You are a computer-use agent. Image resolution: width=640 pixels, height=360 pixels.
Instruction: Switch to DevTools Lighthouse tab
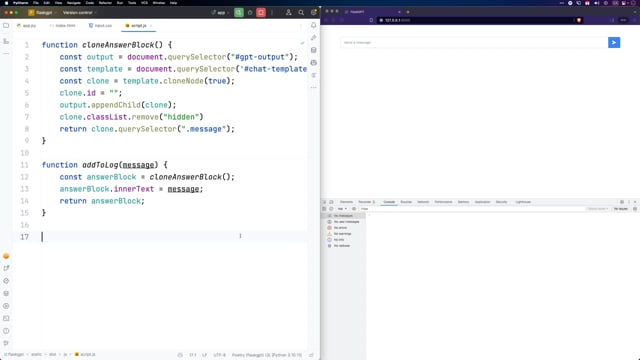[x=523, y=202]
